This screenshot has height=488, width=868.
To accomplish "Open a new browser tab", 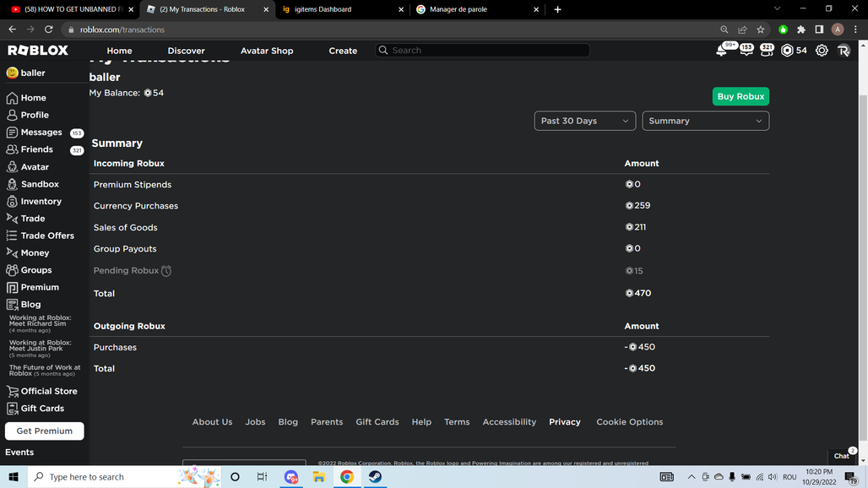I will 557,9.
